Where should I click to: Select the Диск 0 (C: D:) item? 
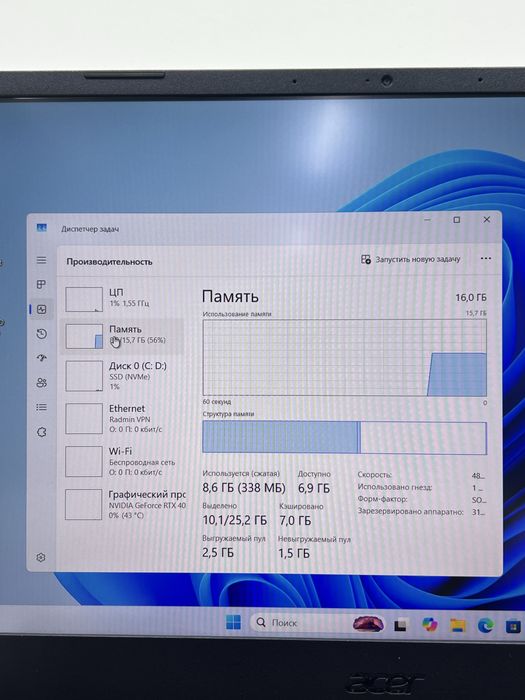[x=122, y=376]
